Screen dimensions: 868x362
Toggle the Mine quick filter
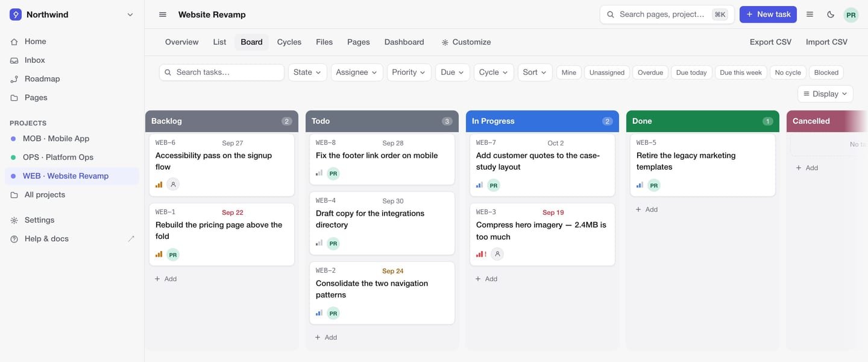[x=569, y=72]
